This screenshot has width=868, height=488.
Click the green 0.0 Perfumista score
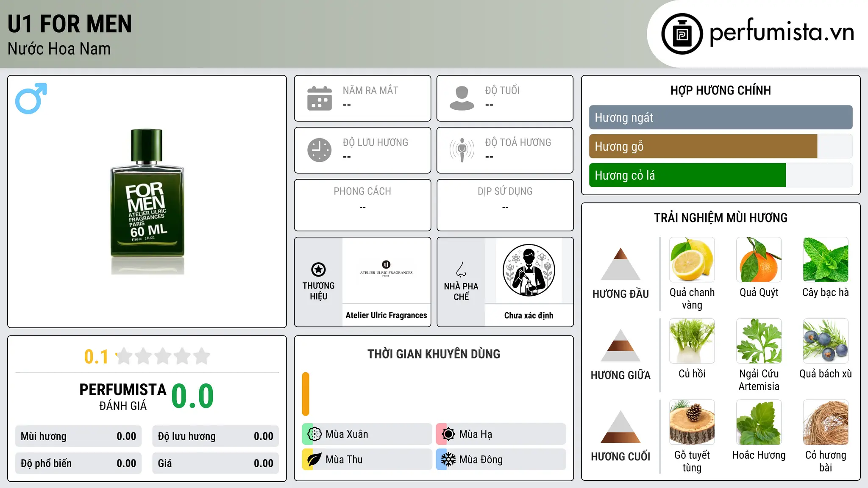point(192,396)
